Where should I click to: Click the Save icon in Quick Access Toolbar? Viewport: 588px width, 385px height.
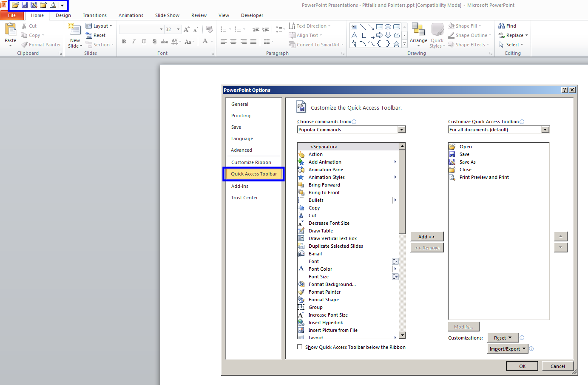tap(25, 5)
